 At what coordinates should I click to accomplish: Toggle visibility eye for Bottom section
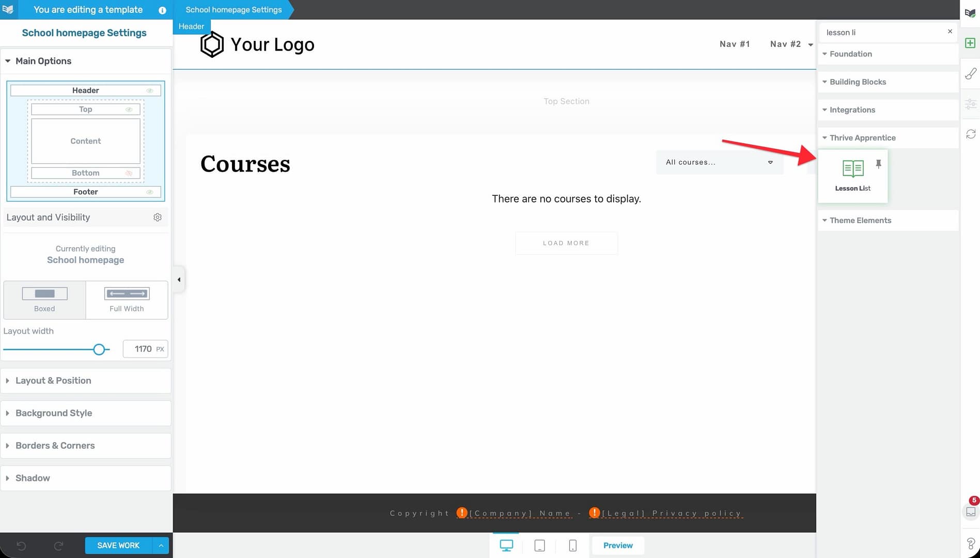(129, 173)
